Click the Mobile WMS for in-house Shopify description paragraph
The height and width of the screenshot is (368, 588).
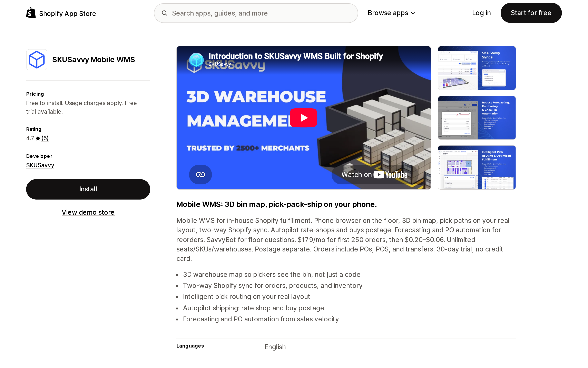tap(343, 239)
